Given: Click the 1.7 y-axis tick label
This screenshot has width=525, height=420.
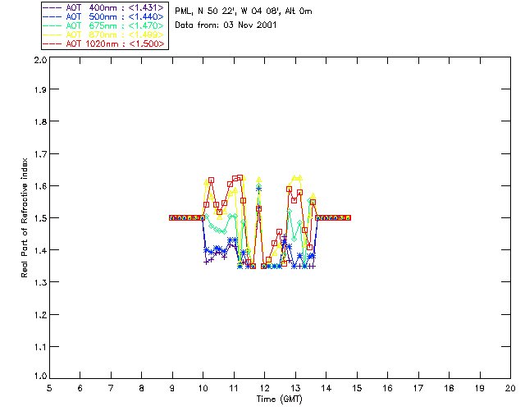Looking at the screenshot, I should tap(40, 154).
